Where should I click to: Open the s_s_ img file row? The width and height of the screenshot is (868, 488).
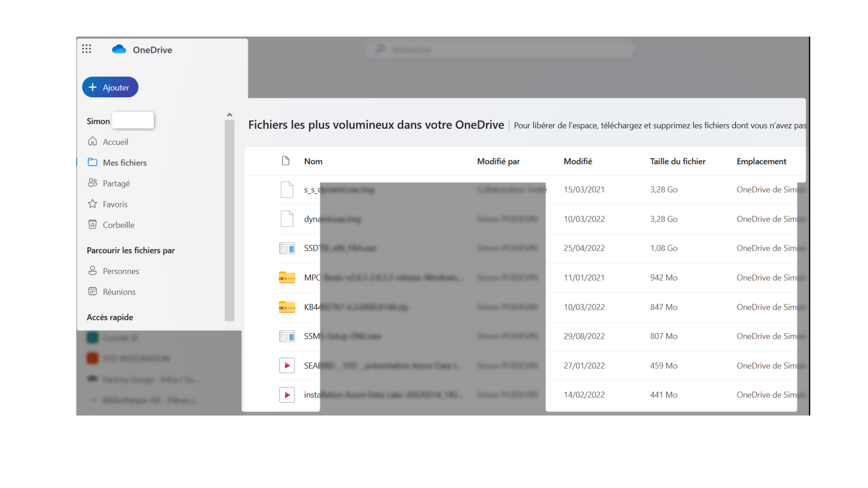[x=311, y=190]
